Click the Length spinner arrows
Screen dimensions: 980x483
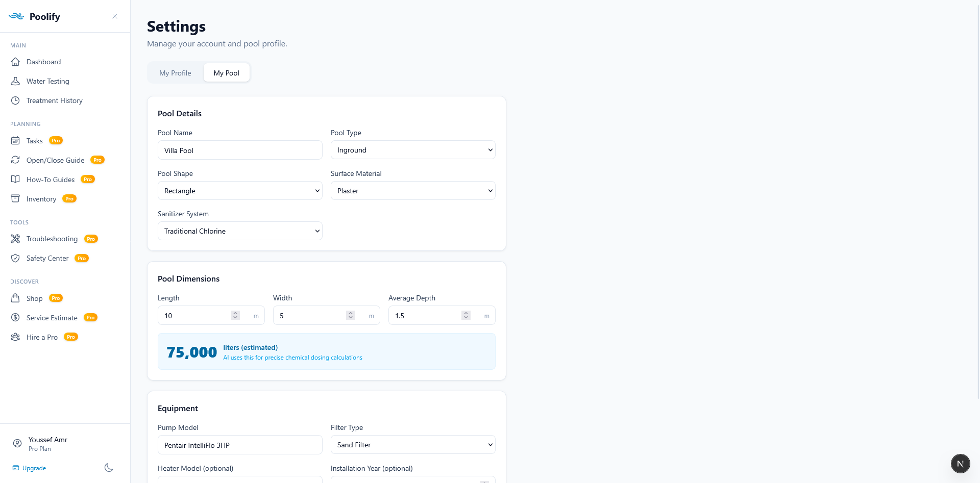[235, 316]
